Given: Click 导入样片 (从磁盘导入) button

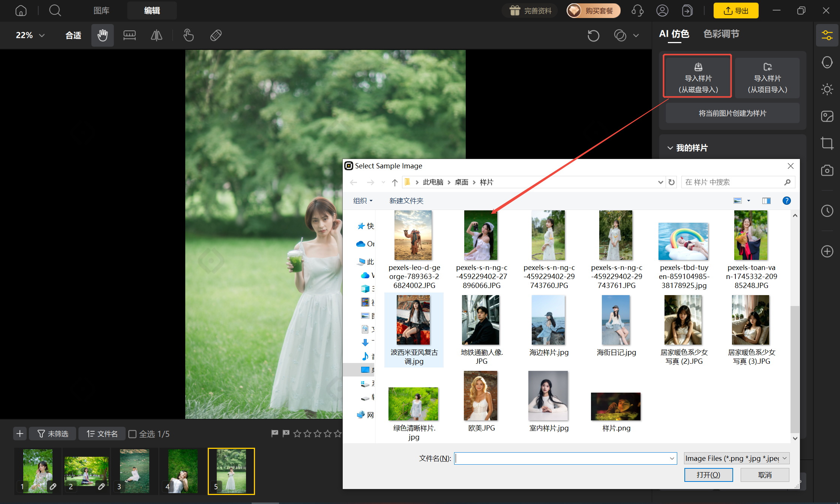Looking at the screenshot, I should (x=698, y=77).
